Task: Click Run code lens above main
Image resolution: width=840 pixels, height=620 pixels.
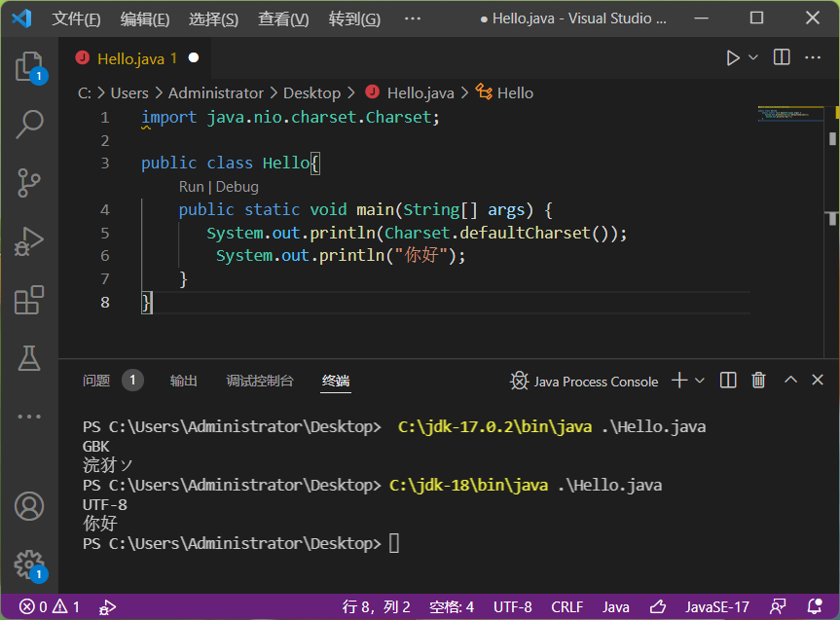Action: [191, 187]
